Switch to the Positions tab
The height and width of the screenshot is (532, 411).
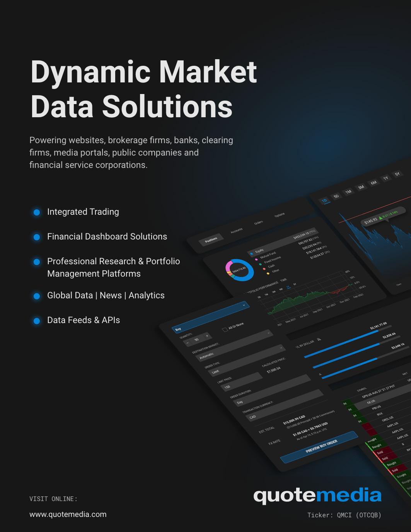coord(211,240)
